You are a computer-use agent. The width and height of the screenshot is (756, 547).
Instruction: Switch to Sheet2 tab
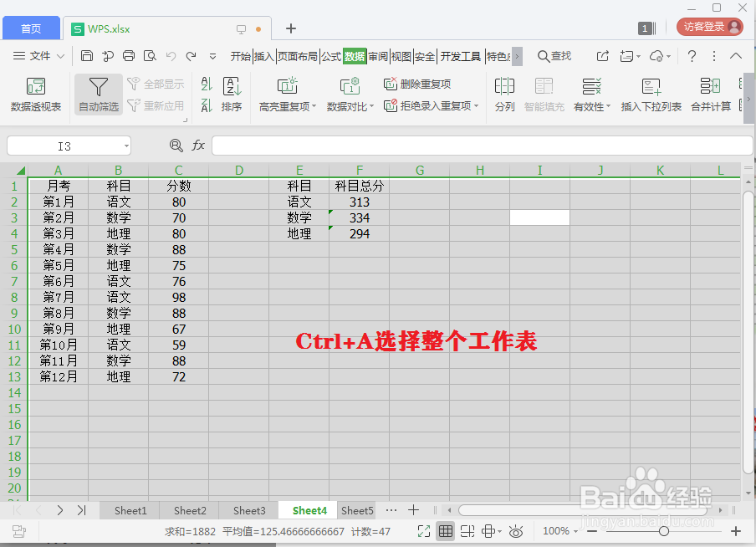click(x=190, y=510)
